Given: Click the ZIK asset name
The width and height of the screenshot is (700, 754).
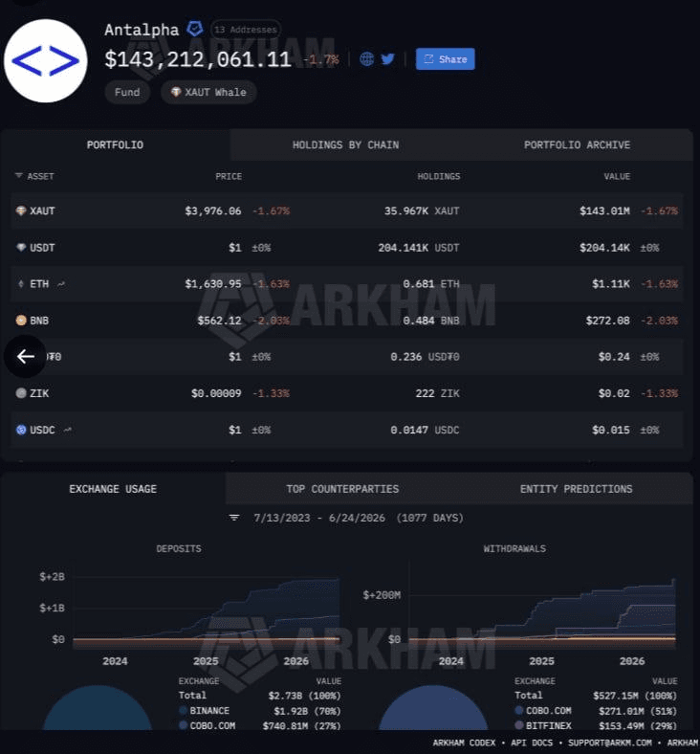Looking at the screenshot, I should point(39,393).
